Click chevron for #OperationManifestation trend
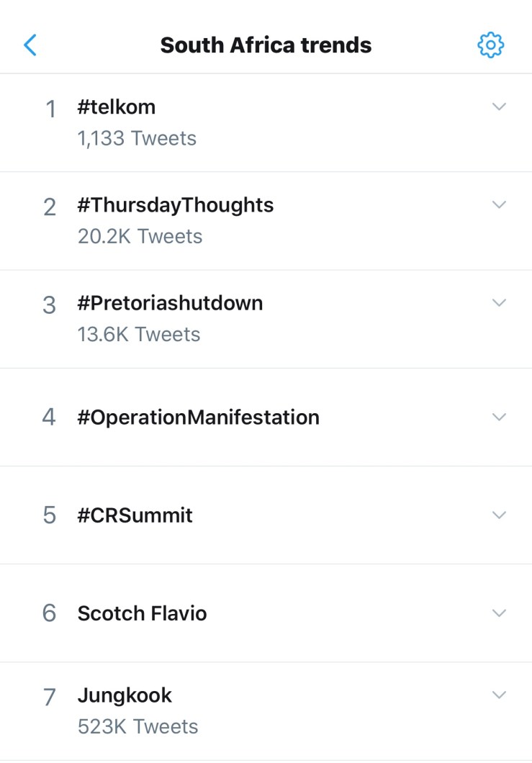The height and width of the screenshot is (763, 532). click(499, 417)
